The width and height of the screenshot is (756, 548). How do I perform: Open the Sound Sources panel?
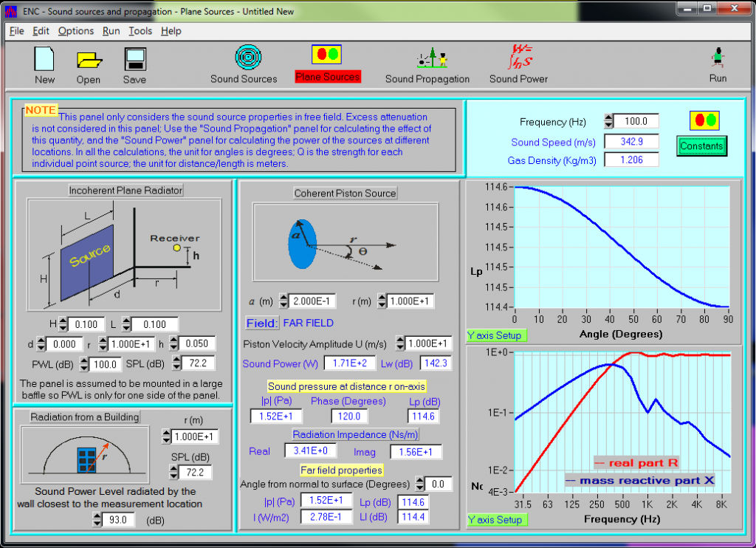click(244, 58)
